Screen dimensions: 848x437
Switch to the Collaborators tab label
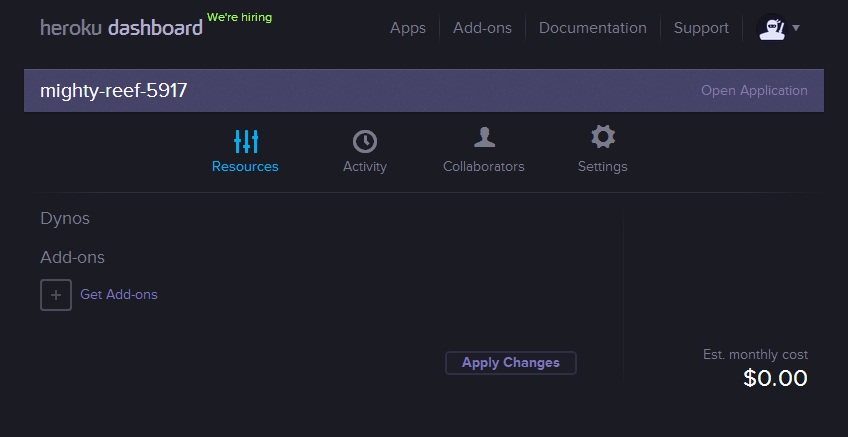pyautogui.click(x=484, y=167)
